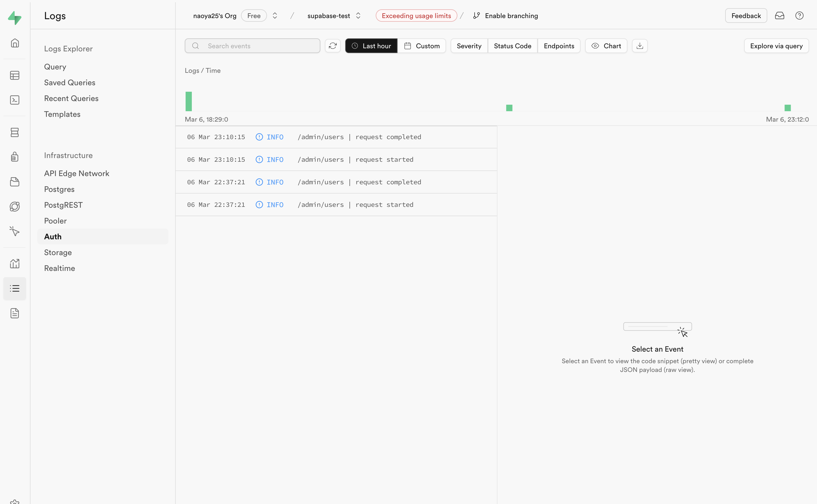Viewport: 817px width, 504px height.
Task: Toggle the Last hour time filter
Action: click(x=371, y=46)
